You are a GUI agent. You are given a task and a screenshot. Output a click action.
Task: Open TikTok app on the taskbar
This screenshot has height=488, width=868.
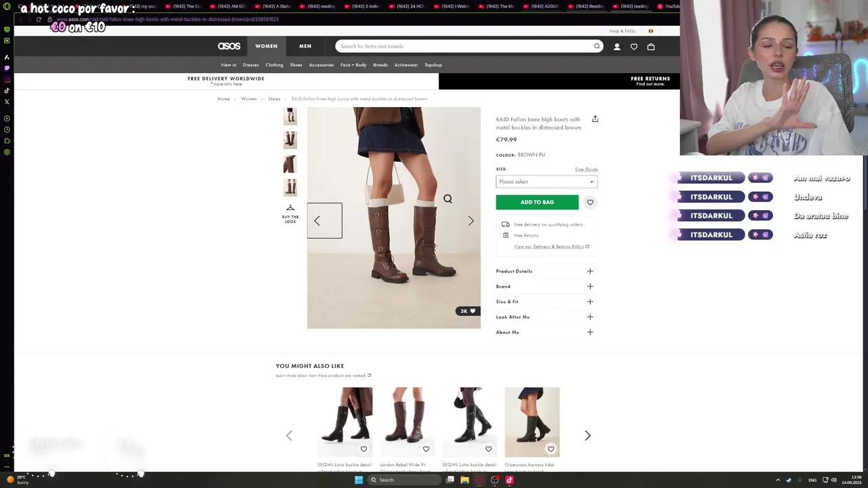pos(509,480)
